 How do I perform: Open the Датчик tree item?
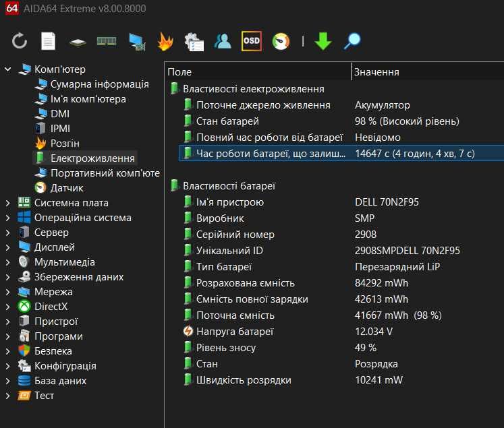67,188
